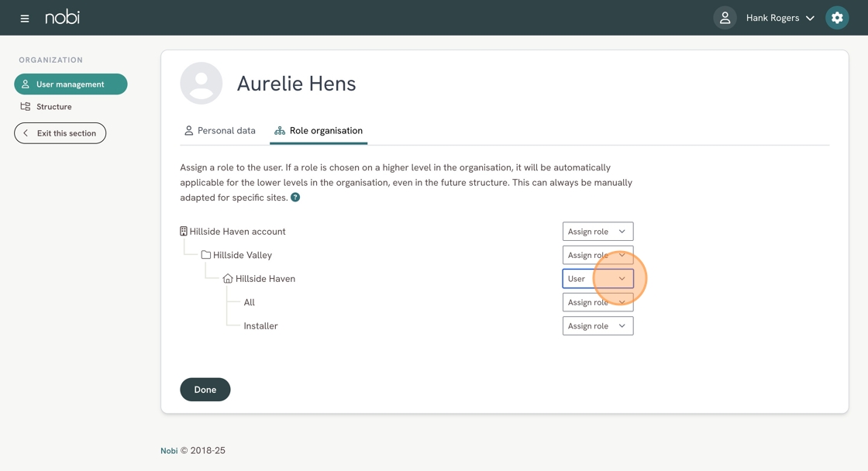868x471 pixels.
Task: Open Assign role dropdown for Installer
Action: coord(598,326)
